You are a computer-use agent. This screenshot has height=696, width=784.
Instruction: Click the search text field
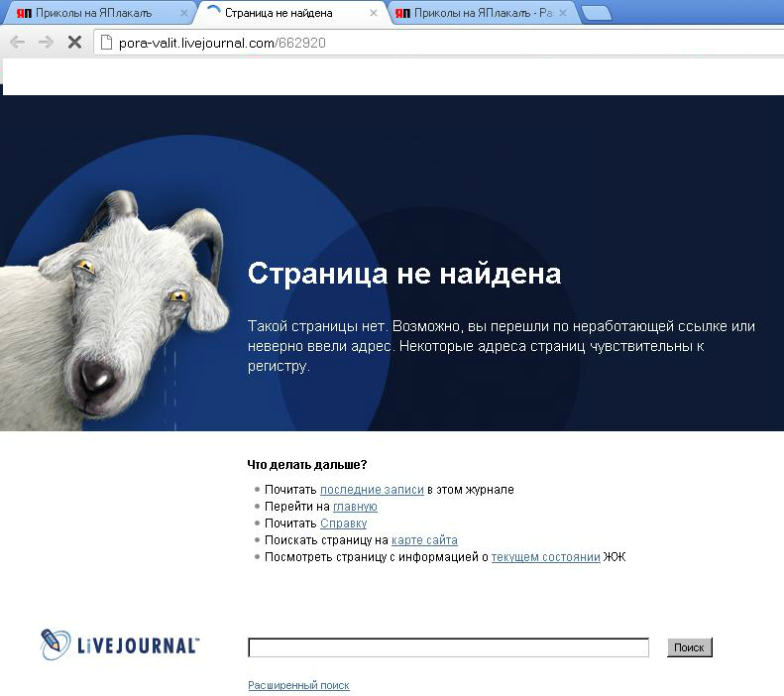(x=449, y=647)
